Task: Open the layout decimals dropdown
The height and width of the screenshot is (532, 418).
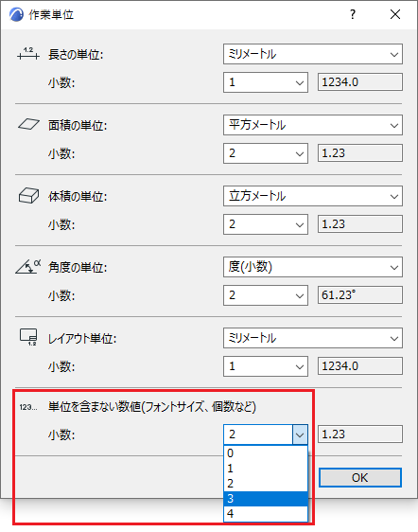Action: point(266,366)
